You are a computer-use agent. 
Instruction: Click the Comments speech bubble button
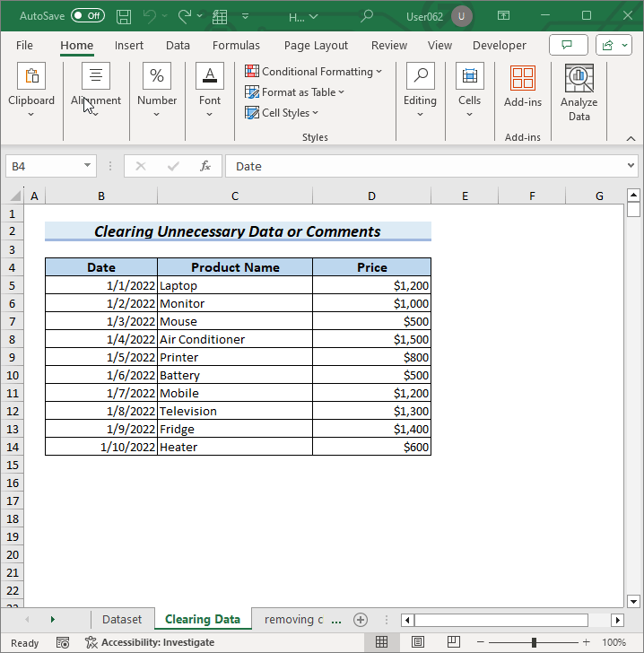pos(568,45)
